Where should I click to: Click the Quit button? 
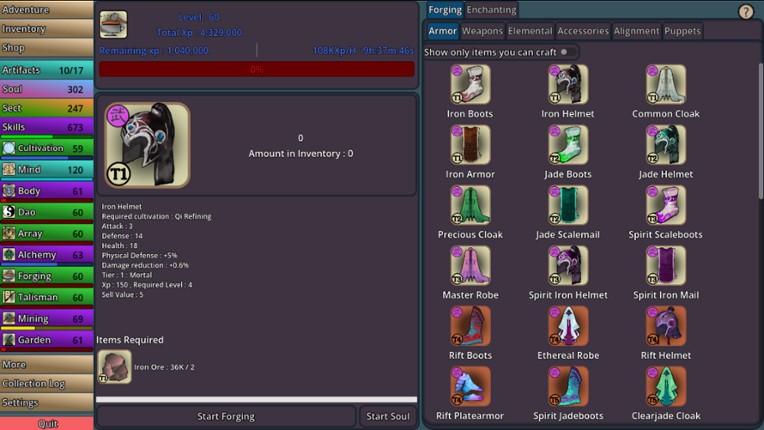coord(47,423)
